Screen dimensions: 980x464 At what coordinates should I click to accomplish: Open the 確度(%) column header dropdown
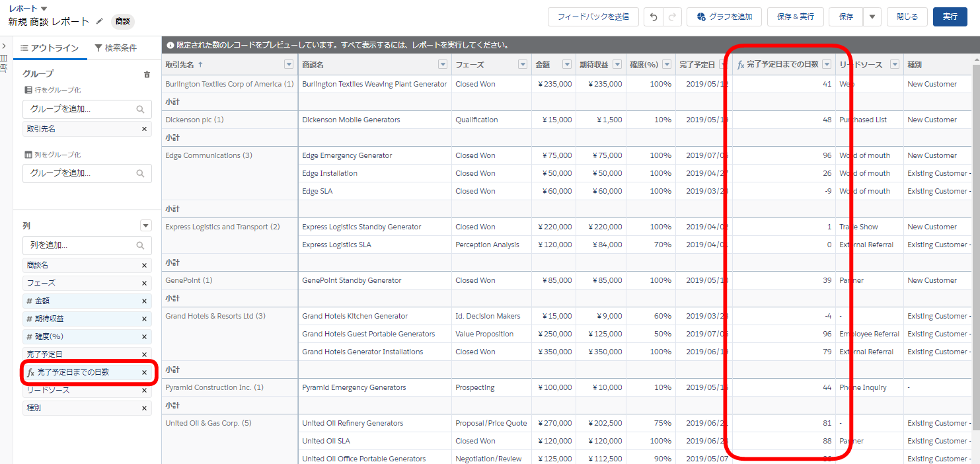pyautogui.click(x=667, y=64)
